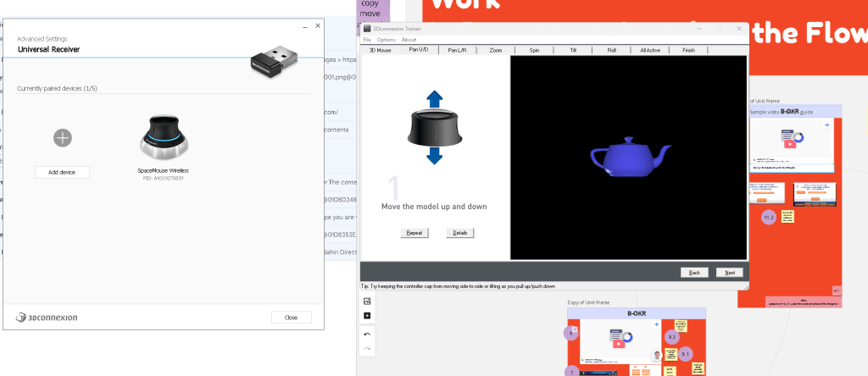Click the purple 7 circle marker
This screenshot has height=376, width=868.
coord(572,371)
